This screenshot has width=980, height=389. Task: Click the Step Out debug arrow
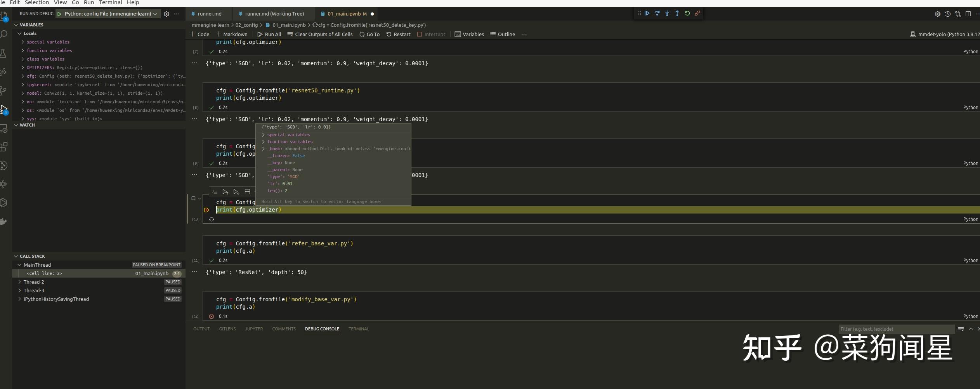tap(677, 13)
